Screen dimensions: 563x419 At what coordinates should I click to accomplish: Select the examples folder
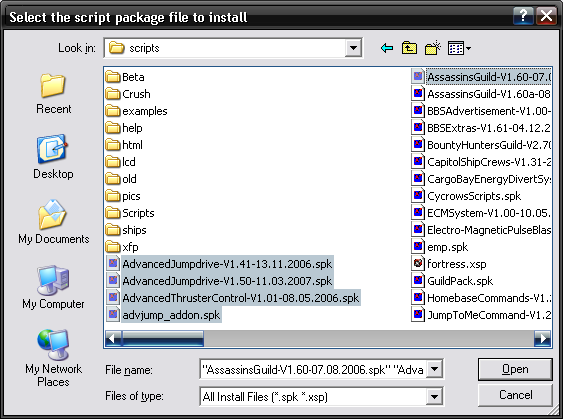pos(136,111)
